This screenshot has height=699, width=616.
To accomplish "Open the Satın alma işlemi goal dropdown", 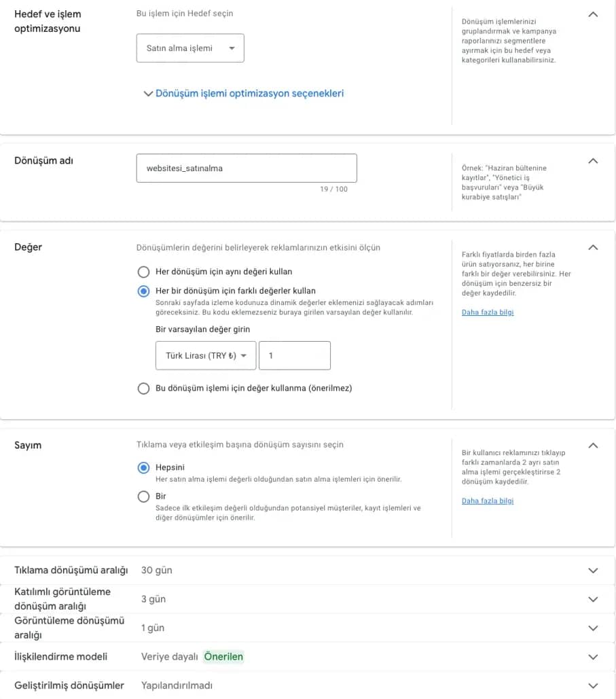I will click(x=190, y=48).
